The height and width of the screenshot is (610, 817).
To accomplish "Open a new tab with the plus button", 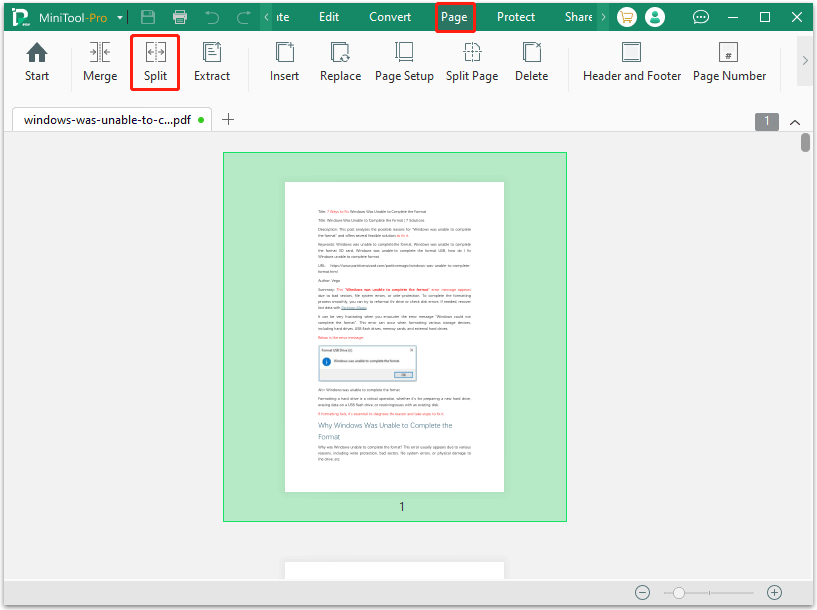I will 230,119.
